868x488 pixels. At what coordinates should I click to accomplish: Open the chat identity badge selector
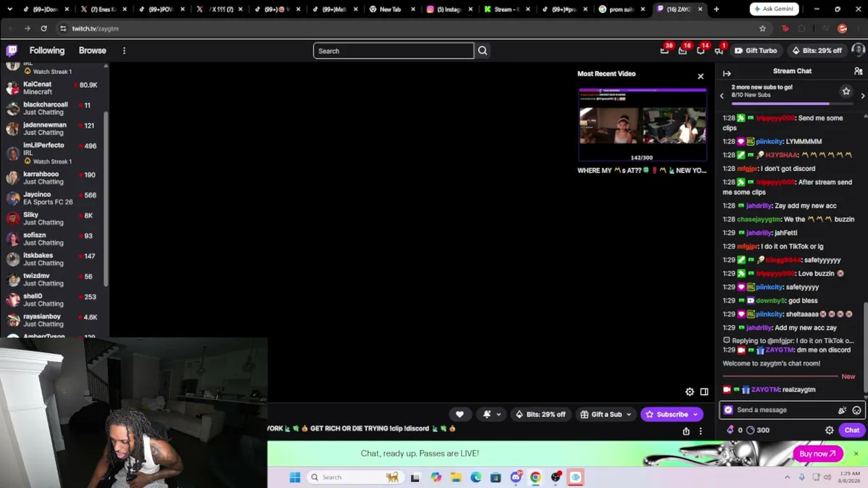tap(728, 410)
